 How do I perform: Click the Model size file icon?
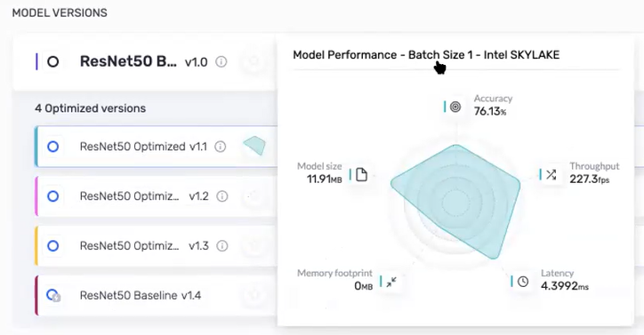(361, 174)
